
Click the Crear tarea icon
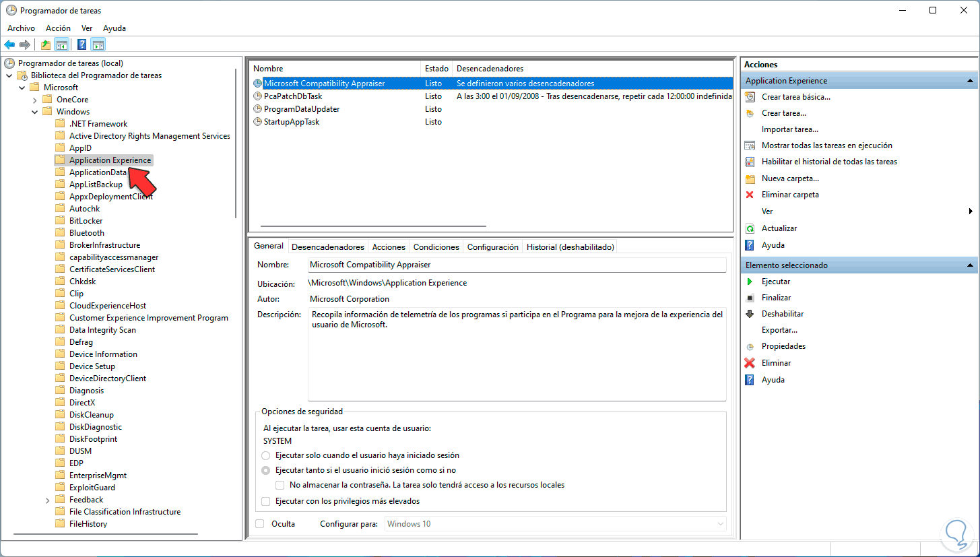tap(750, 113)
